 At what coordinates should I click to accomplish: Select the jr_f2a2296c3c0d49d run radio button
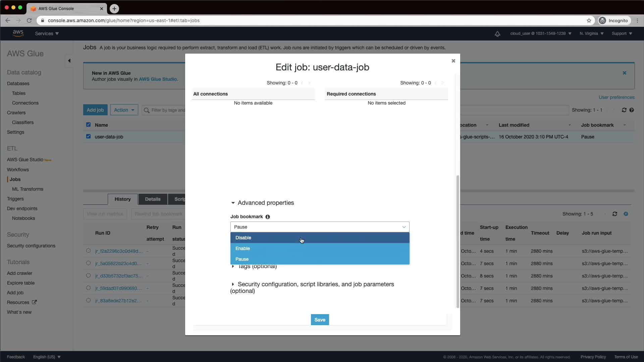coord(88,251)
